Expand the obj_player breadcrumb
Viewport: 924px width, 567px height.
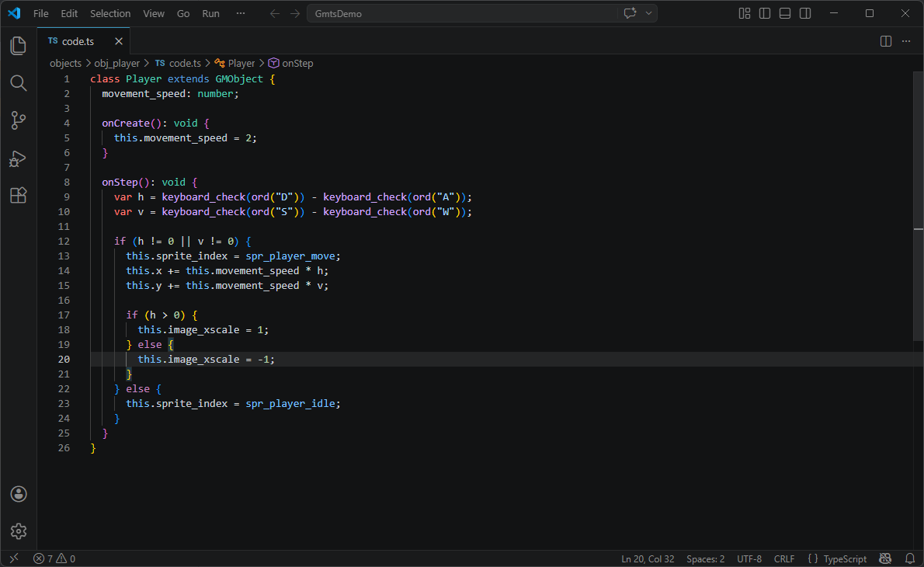tap(116, 63)
